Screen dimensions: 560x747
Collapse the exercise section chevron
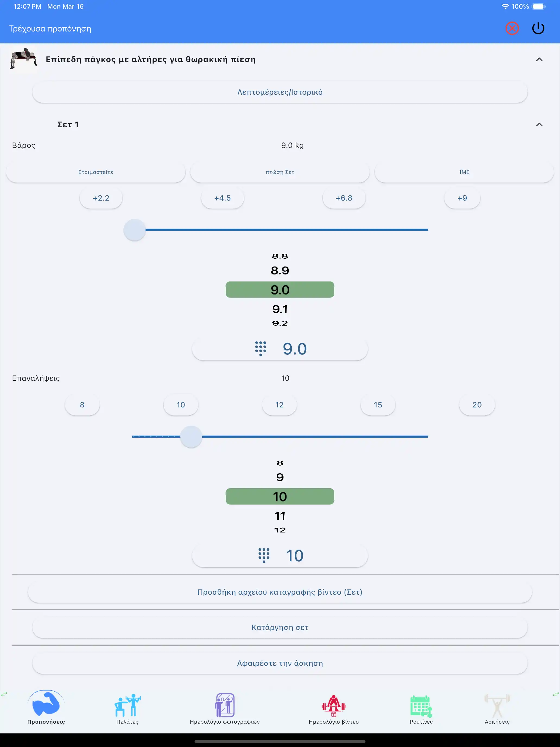pyautogui.click(x=539, y=59)
